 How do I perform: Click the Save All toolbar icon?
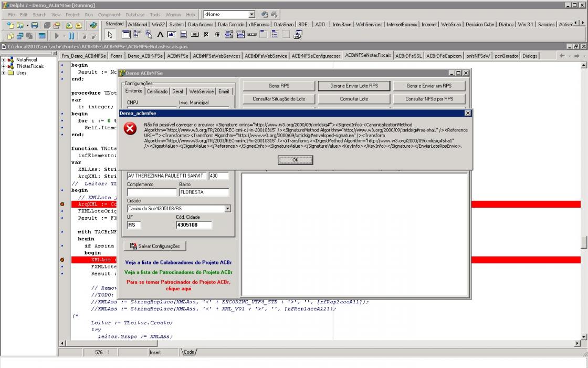47,25
